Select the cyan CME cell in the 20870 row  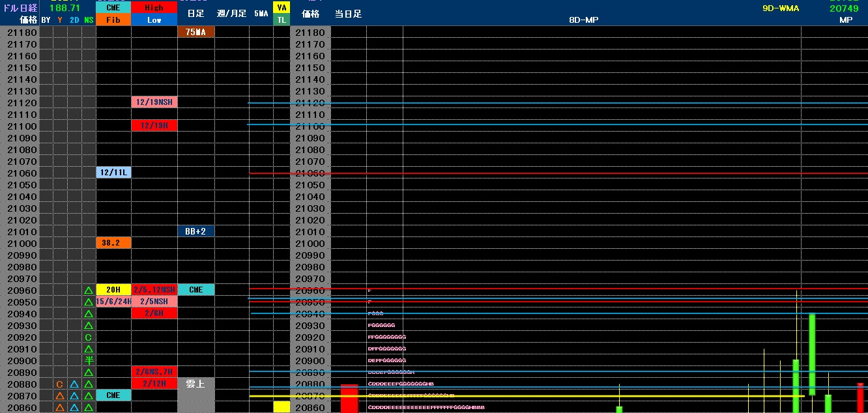113,395
